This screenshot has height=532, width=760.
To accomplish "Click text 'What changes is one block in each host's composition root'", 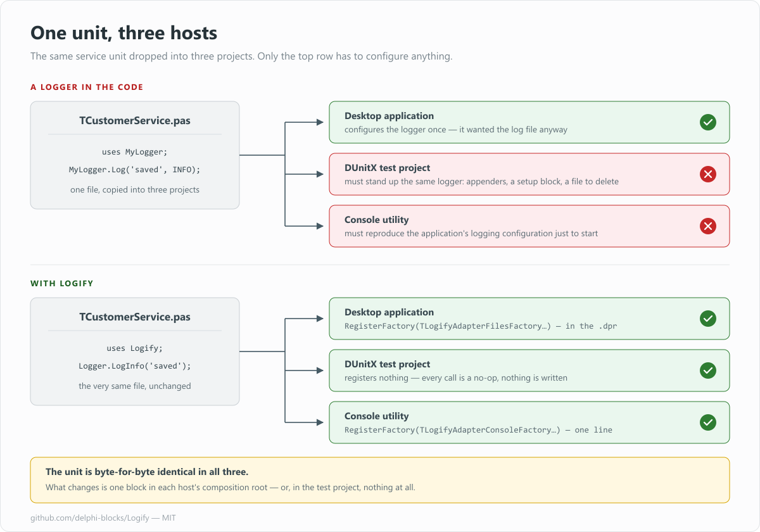I will click(231, 488).
